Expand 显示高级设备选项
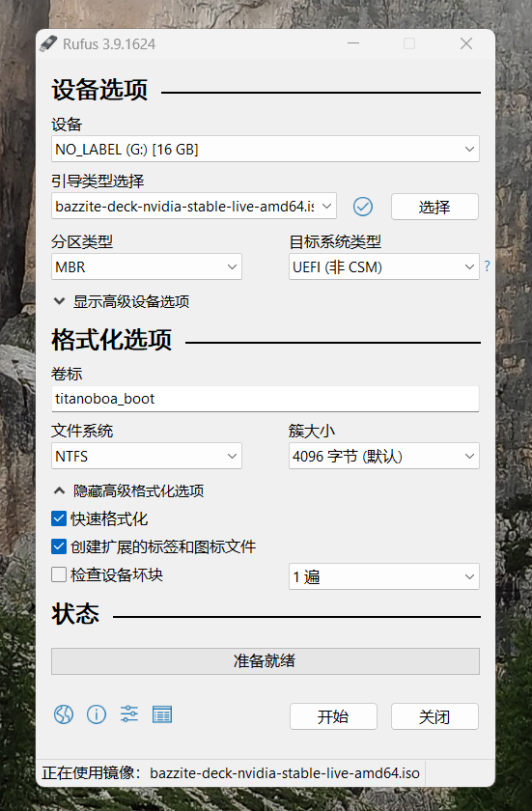 [x=122, y=301]
